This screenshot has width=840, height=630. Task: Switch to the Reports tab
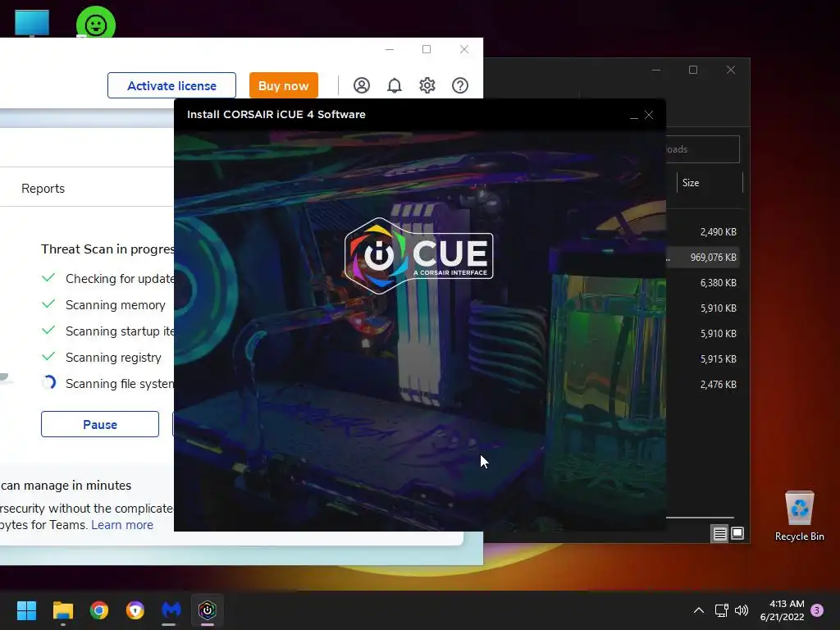43,189
